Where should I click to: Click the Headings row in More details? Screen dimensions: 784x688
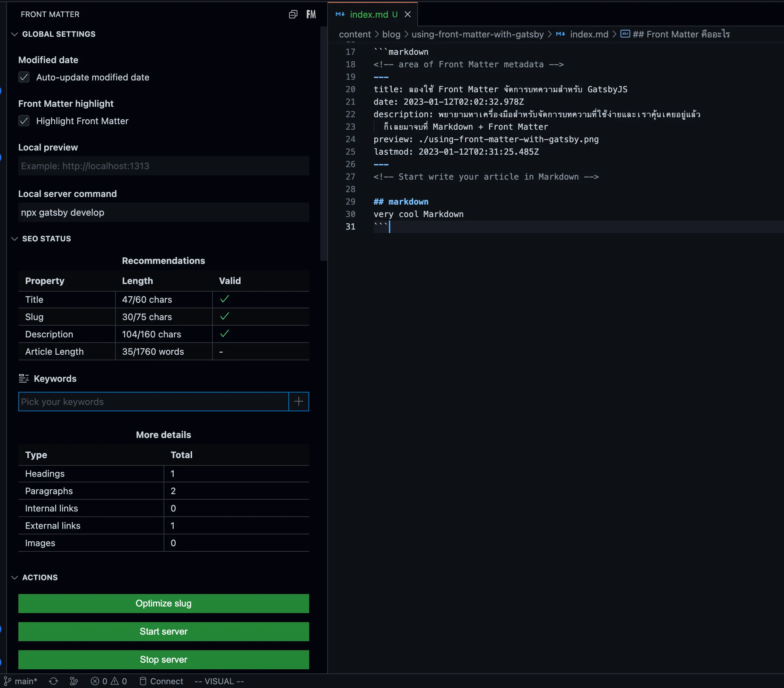(163, 473)
